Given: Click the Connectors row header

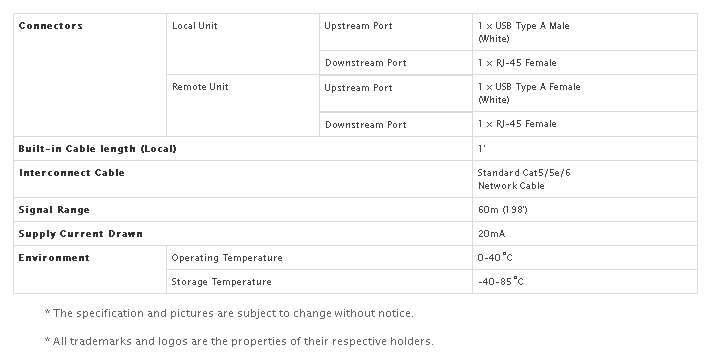Looking at the screenshot, I should (x=90, y=75).
